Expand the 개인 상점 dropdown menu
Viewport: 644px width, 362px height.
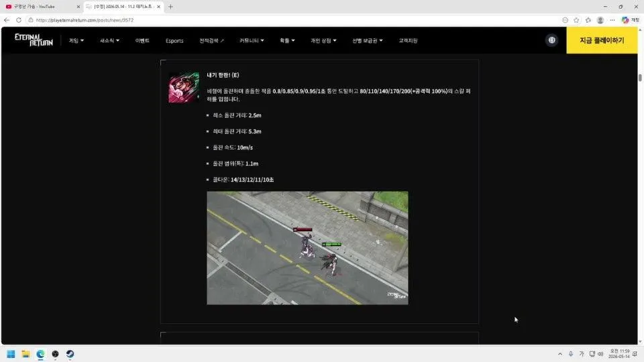[x=323, y=41]
